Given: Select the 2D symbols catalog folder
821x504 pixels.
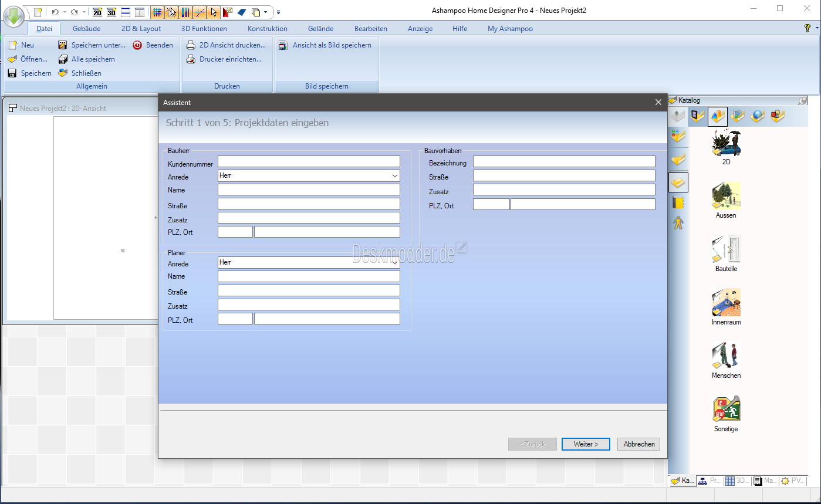Looking at the screenshot, I should [778, 116].
